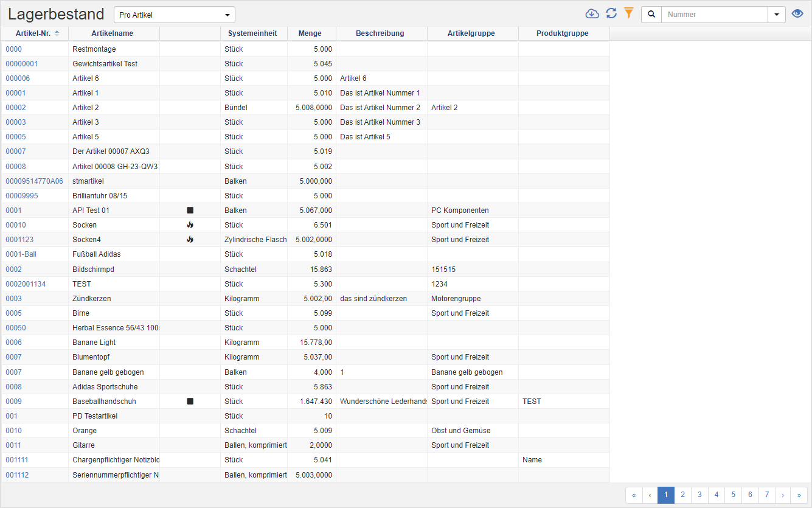Click next page › button

(783, 495)
